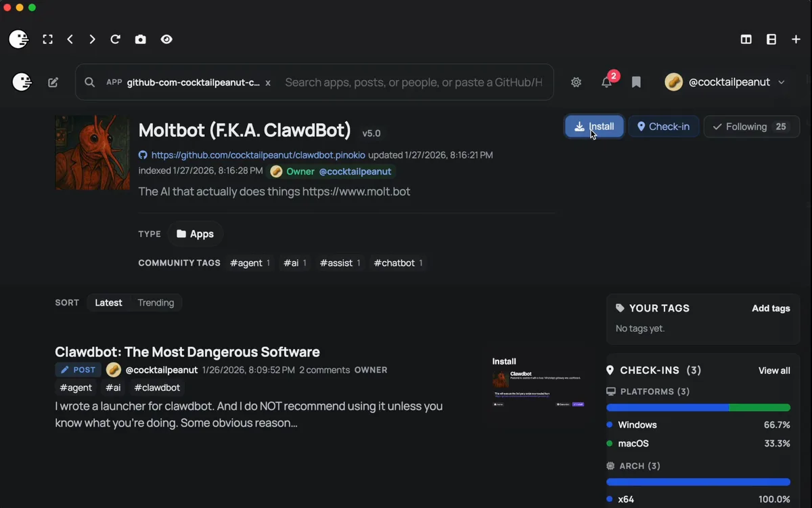
Task: Open notifications bell with 2 badge
Action: [606, 82]
